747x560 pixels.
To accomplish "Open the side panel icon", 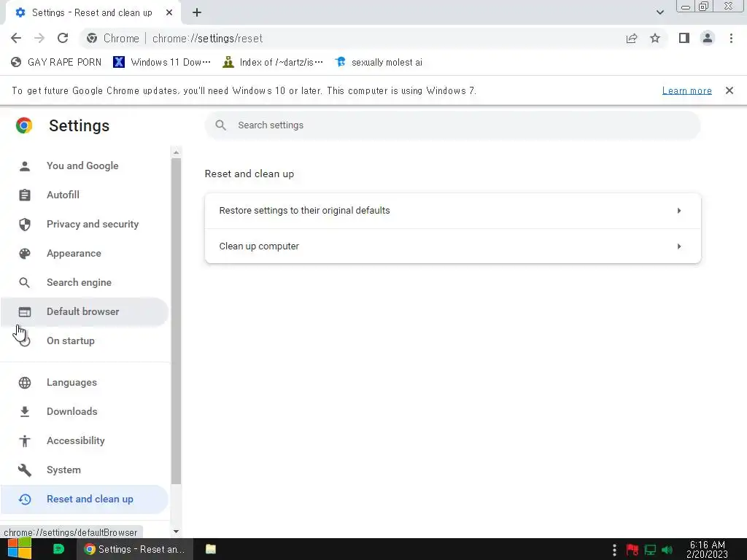I will point(684,38).
